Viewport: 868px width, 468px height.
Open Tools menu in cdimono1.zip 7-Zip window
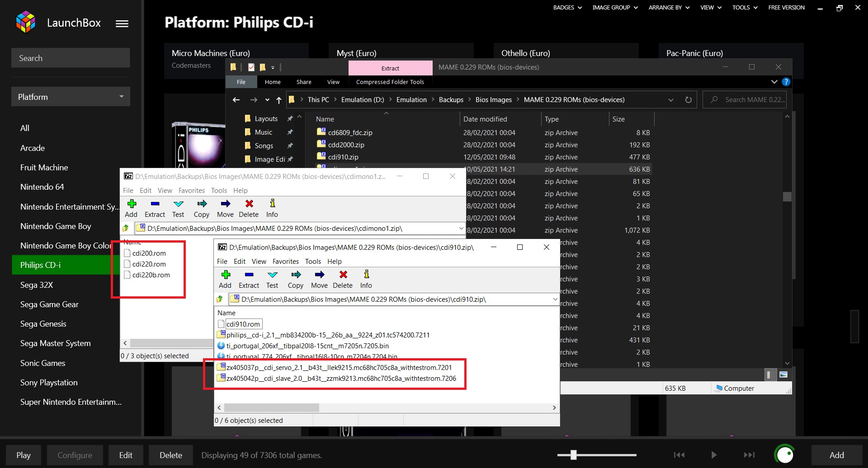click(219, 190)
